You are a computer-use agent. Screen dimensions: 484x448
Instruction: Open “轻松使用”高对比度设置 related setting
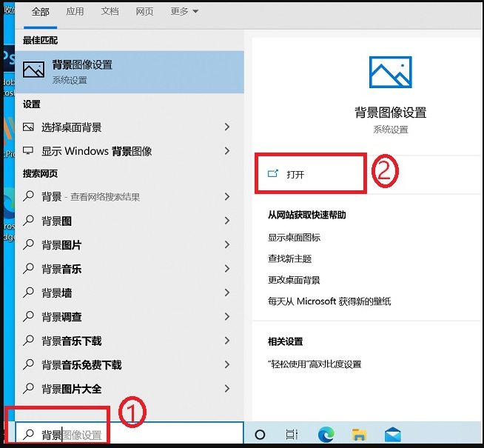click(315, 364)
